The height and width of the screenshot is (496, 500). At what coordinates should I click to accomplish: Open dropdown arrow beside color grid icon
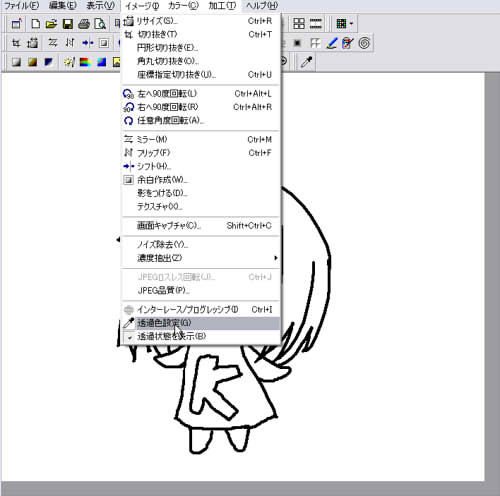coord(351,24)
